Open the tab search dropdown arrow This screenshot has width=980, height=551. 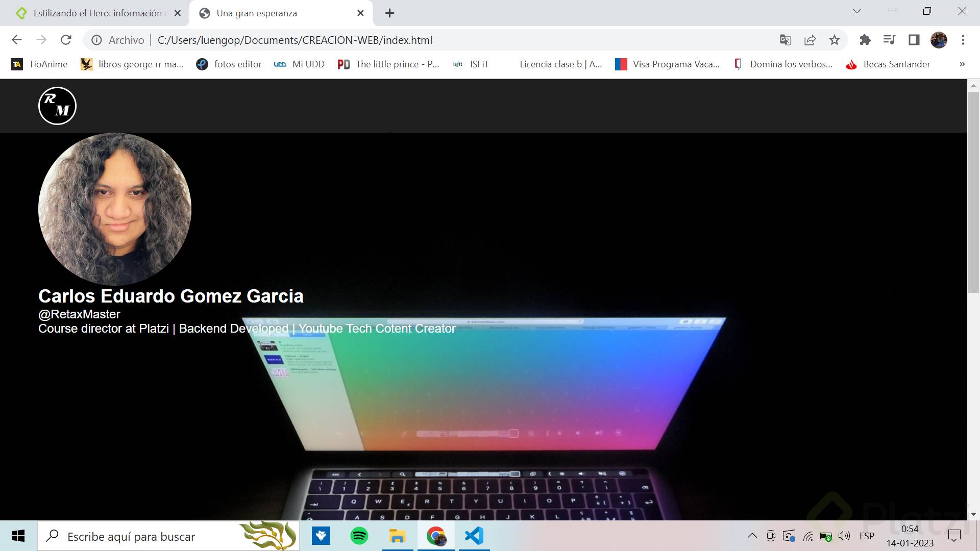(856, 11)
